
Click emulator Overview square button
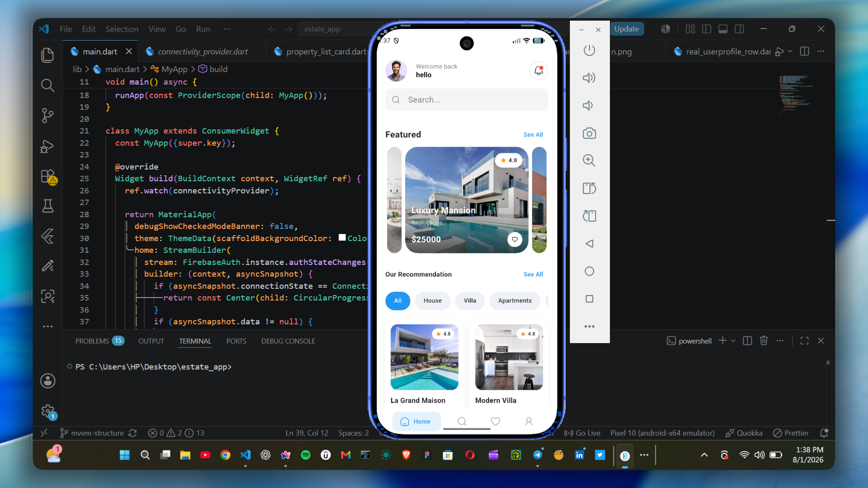pyautogui.click(x=589, y=299)
